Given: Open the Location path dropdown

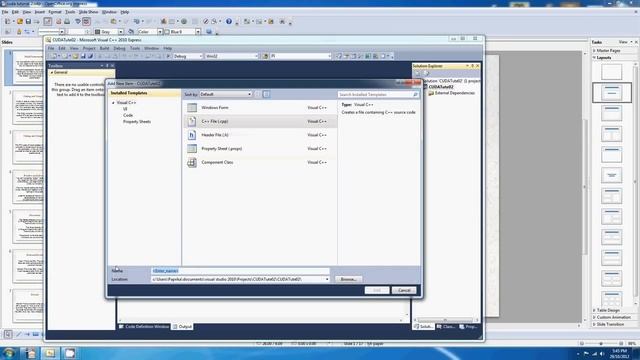Looking at the screenshot, I should click(327, 280).
